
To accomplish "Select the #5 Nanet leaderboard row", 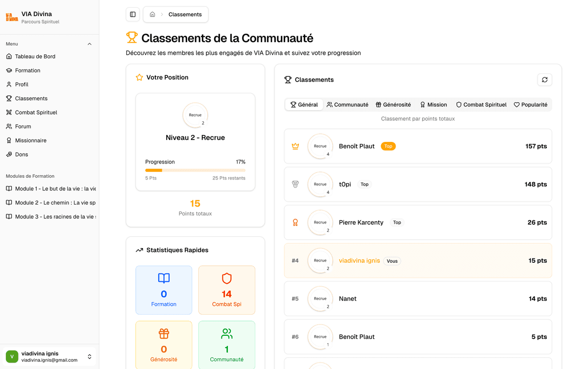I will pyautogui.click(x=418, y=299).
